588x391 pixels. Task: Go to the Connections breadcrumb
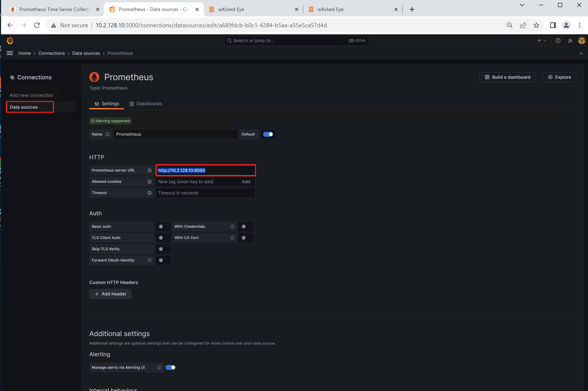pos(52,53)
